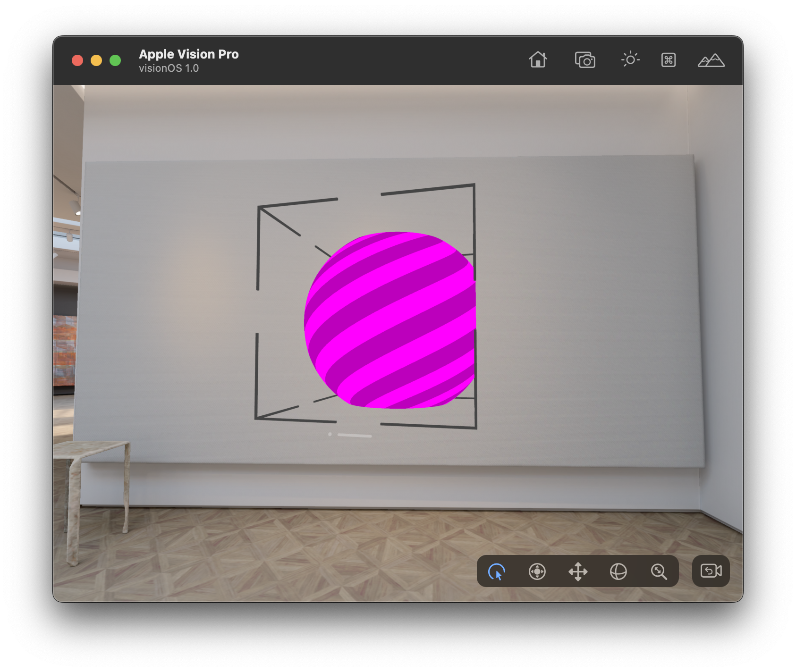Pick the magnifier dolly zoom tool

click(659, 571)
